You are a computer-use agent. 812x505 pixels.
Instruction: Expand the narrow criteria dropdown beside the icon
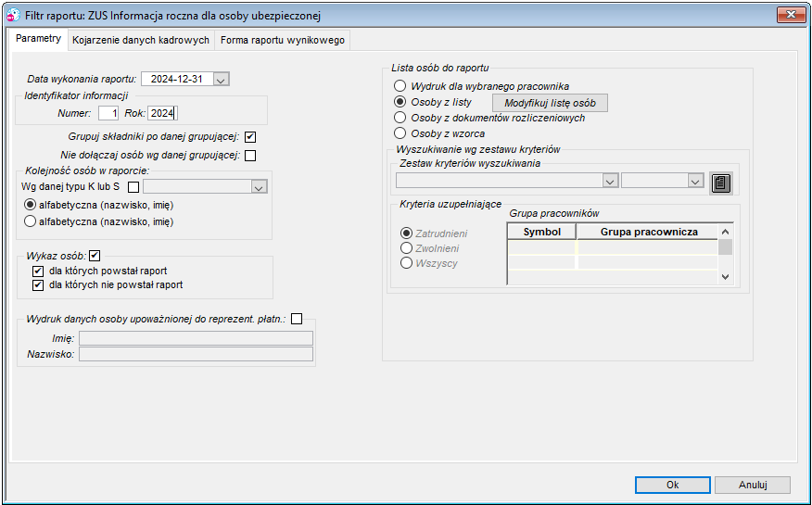coord(695,181)
